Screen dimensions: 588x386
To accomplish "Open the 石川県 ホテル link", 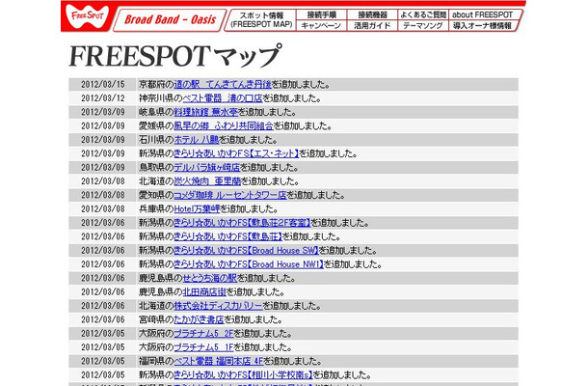I will pos(196,140).
